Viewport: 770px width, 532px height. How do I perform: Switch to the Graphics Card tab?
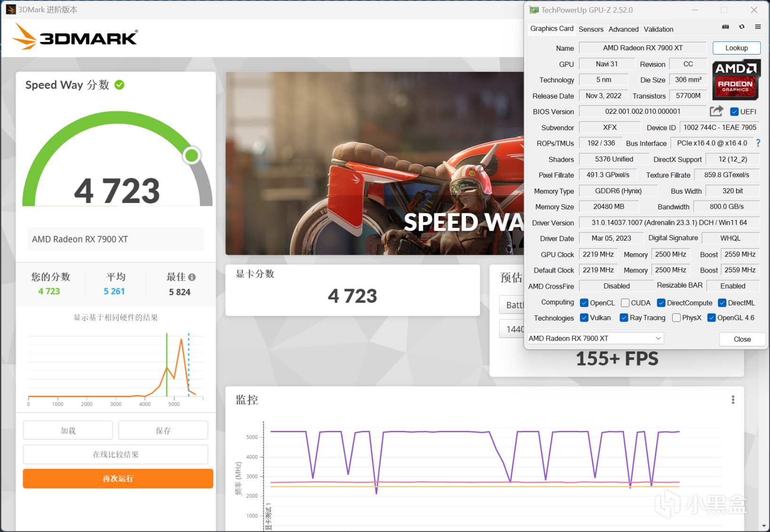552,29
